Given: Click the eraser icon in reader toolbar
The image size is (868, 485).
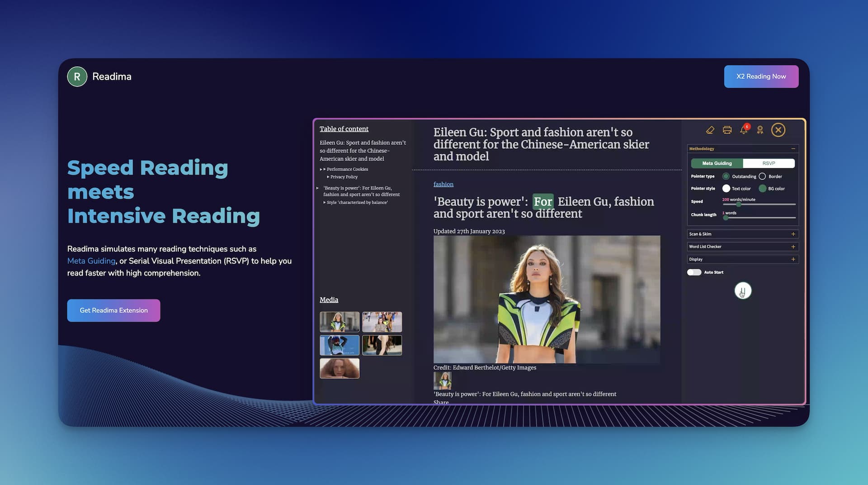Looking at the screenshot, I should (710, 130).
